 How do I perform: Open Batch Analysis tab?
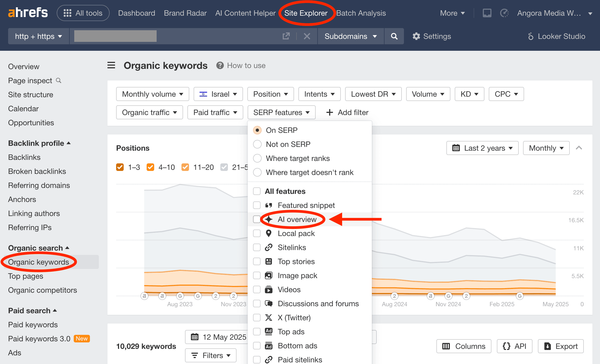[361, 13]
